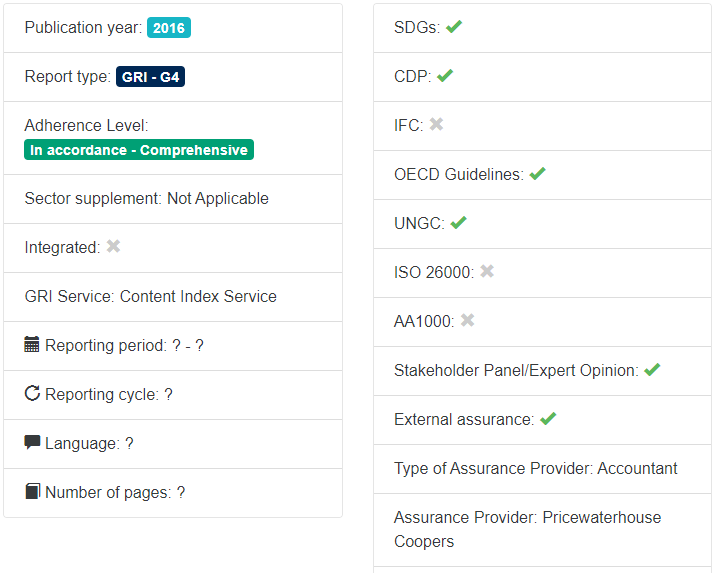The image size is (719, 573).
Task: Click the checkmark beside OECD Guidelines
Action: click(537, 174)
